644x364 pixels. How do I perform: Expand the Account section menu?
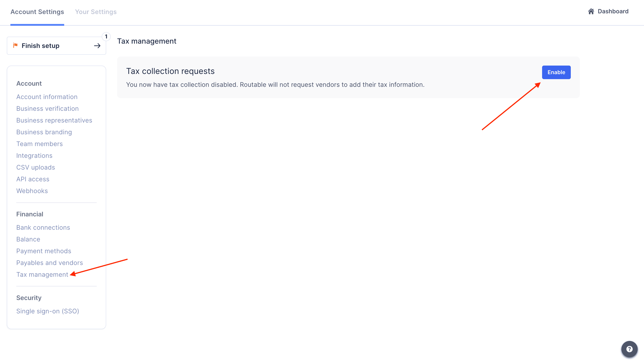click(29, 83)
